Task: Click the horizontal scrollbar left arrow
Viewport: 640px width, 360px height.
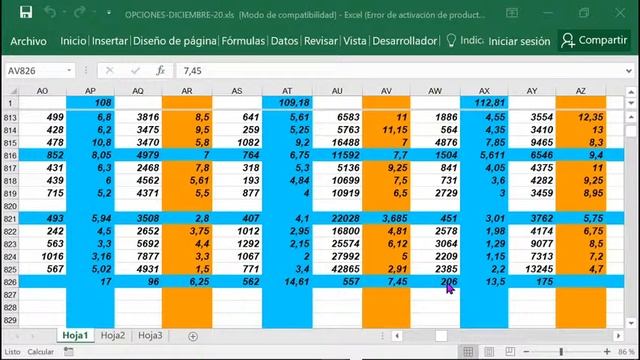Action: (397, 336)
